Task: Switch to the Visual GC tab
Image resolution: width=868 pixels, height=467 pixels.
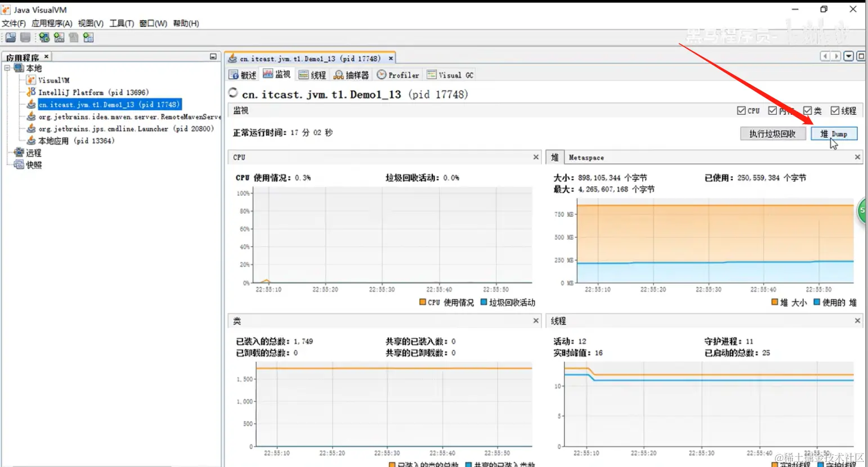Action: coord(450,75)
